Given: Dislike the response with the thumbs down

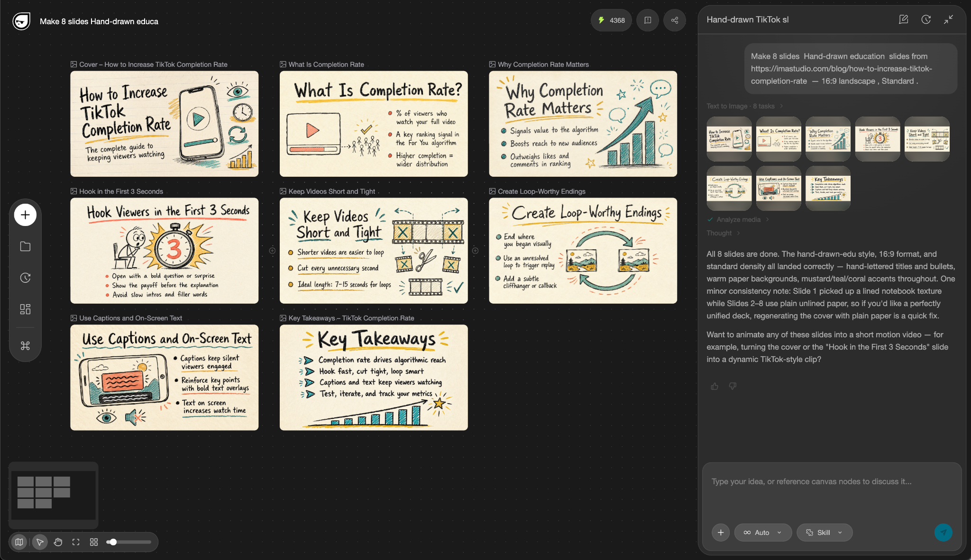Looking at the screenshot, I should [x=733, y=386].
